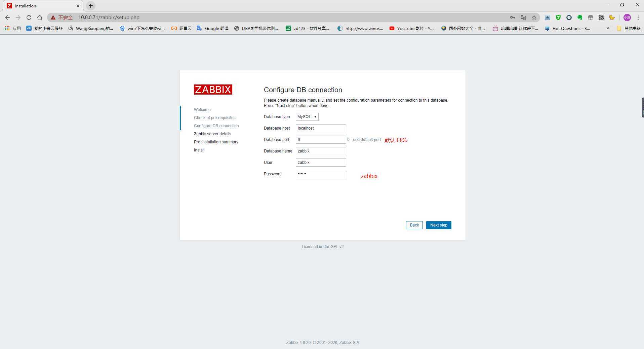Open the Database type MySQL dropdown
644x349 pixels.
tap(307, 117)
